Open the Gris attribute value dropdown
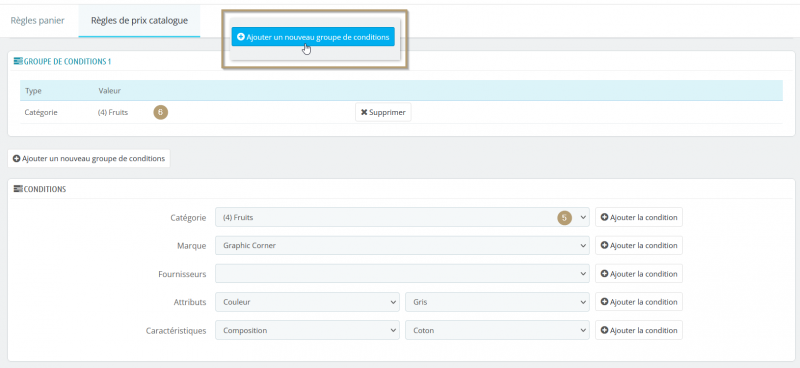 click(497, 302)
